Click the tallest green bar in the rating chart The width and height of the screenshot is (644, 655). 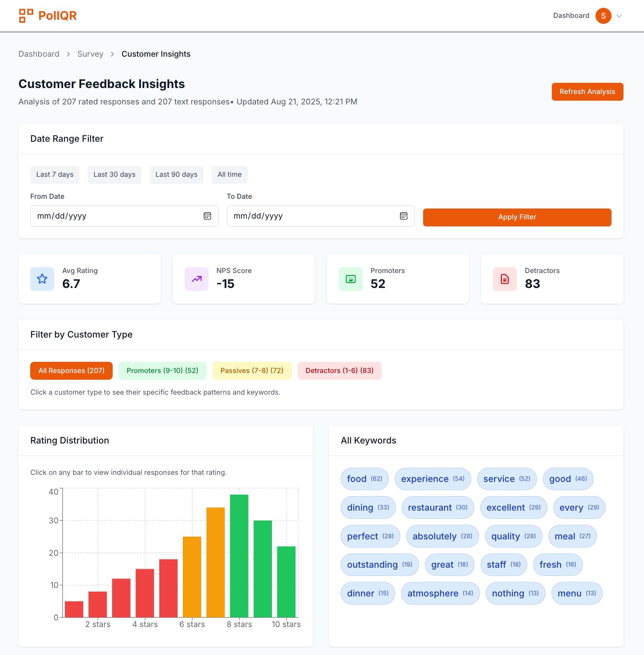[x=239, y=556]
